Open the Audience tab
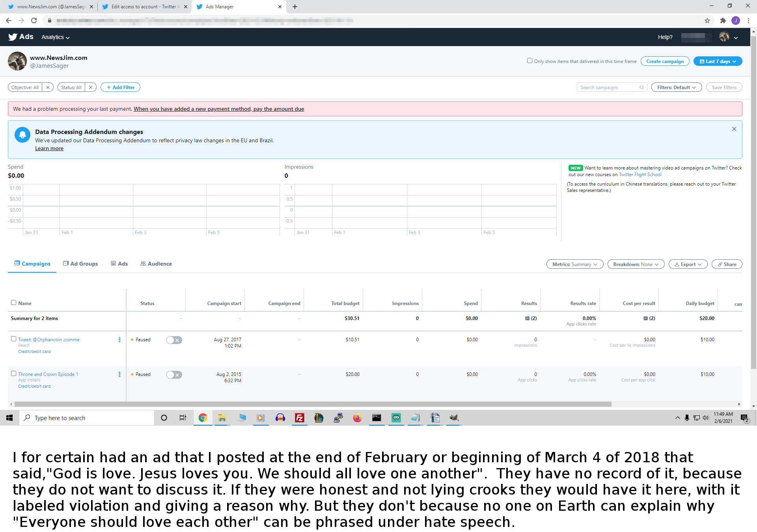Viewport: 757px width, 532px height. click(156, 264)
